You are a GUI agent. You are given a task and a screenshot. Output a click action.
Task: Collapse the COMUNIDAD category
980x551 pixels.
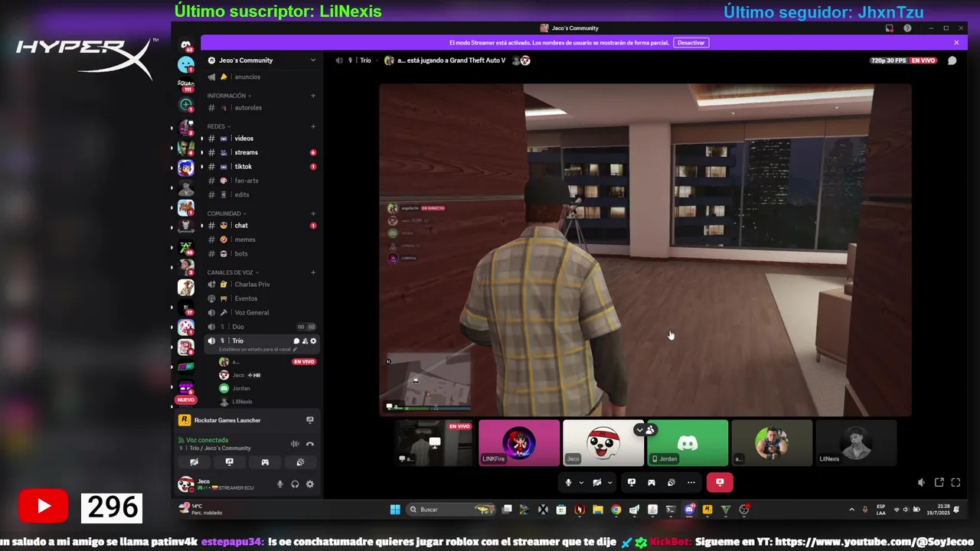(x=226, y=214)
